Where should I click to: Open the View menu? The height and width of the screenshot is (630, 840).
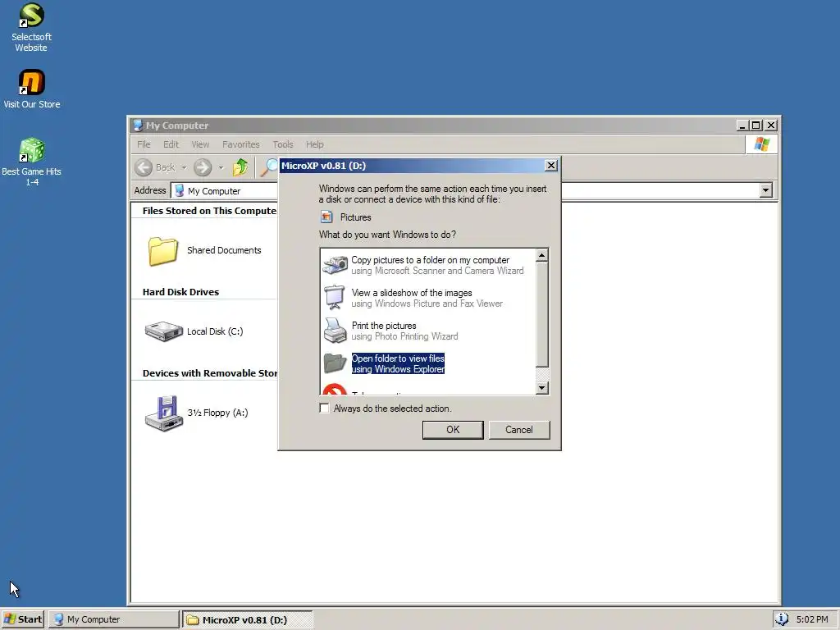pos(200,144)
